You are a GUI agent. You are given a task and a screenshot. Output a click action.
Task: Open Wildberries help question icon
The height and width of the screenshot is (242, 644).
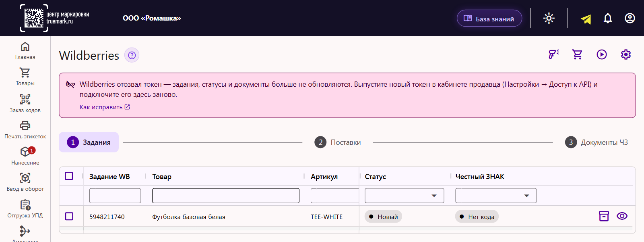pos(132,55)
